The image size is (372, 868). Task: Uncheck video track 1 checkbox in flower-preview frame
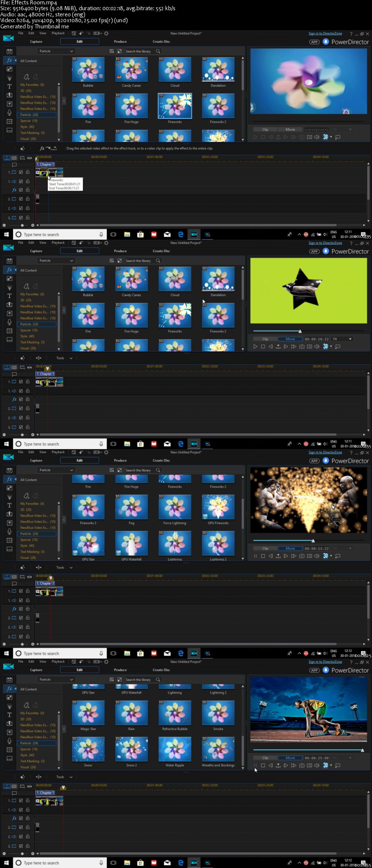tap(21, 172)
